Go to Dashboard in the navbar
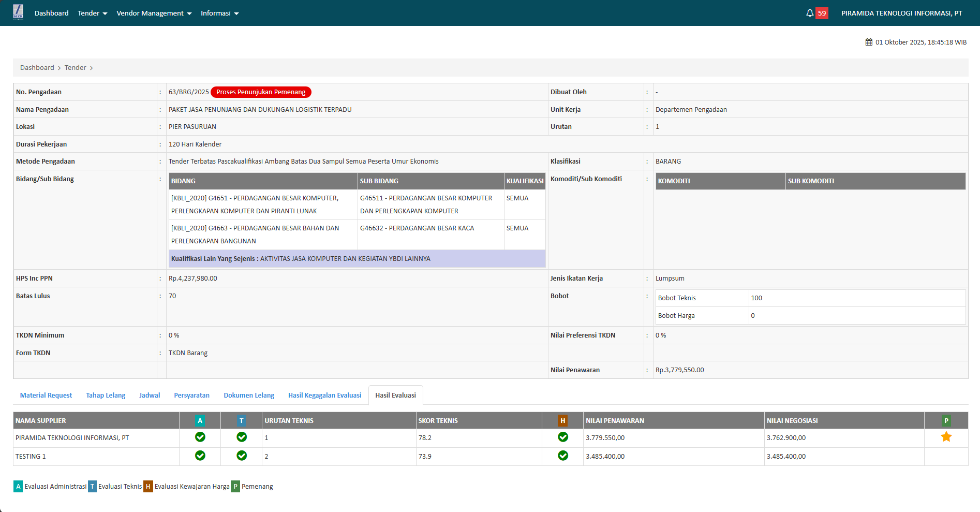The image size is (980, 512). pos(51,13)
